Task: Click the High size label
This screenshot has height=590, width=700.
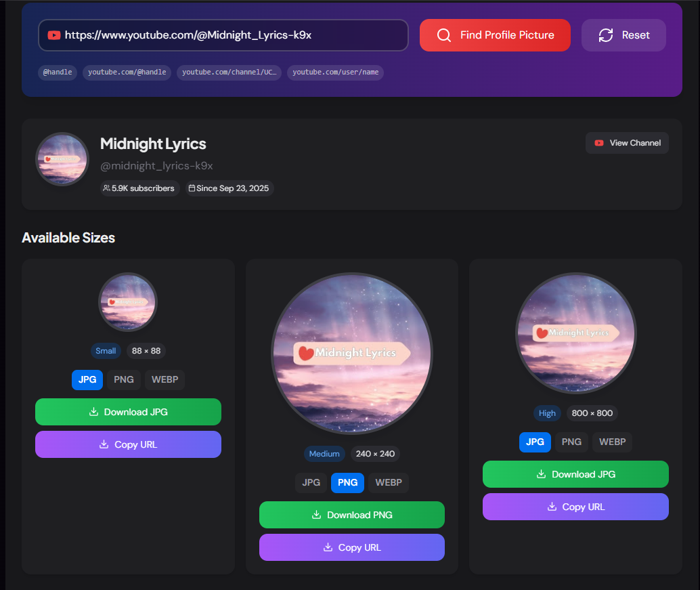Action: 547,413
